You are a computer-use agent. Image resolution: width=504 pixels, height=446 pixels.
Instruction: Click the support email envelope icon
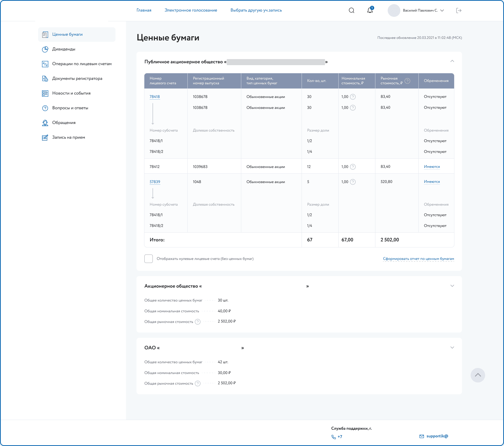click(422, 436)
